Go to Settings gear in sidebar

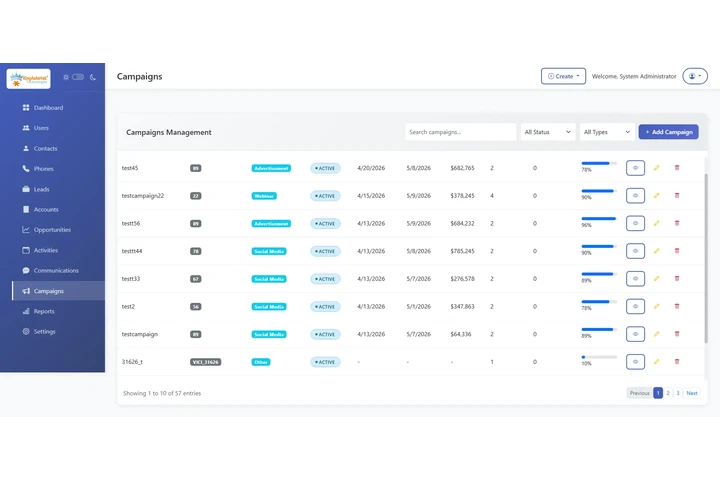[44, 331]
